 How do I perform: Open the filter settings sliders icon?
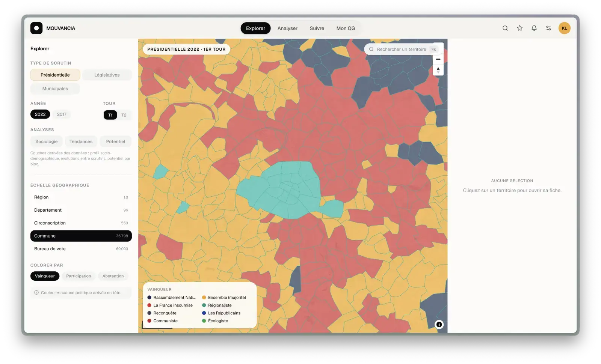548,28
